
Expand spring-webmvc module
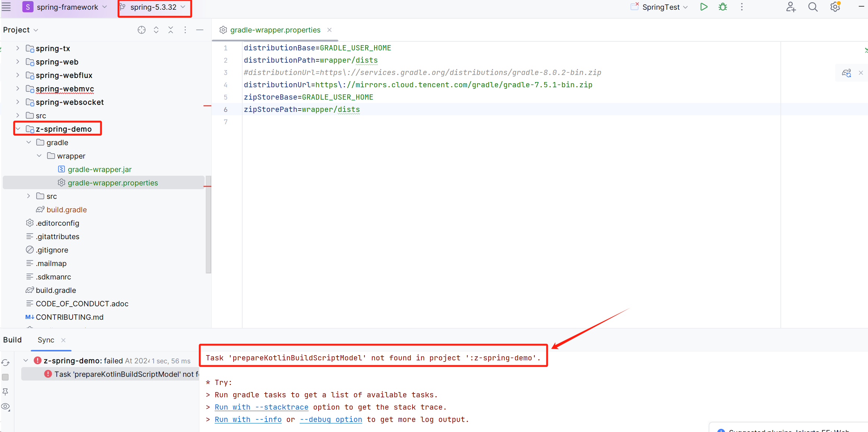pyautogui.click(x=18, y=89)
